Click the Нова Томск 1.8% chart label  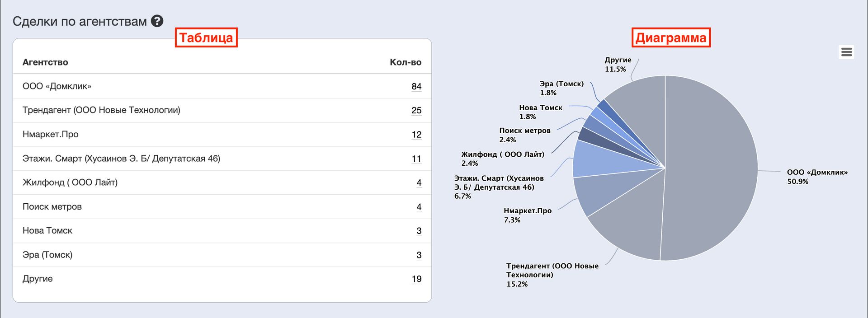click(x=541, y=112)
